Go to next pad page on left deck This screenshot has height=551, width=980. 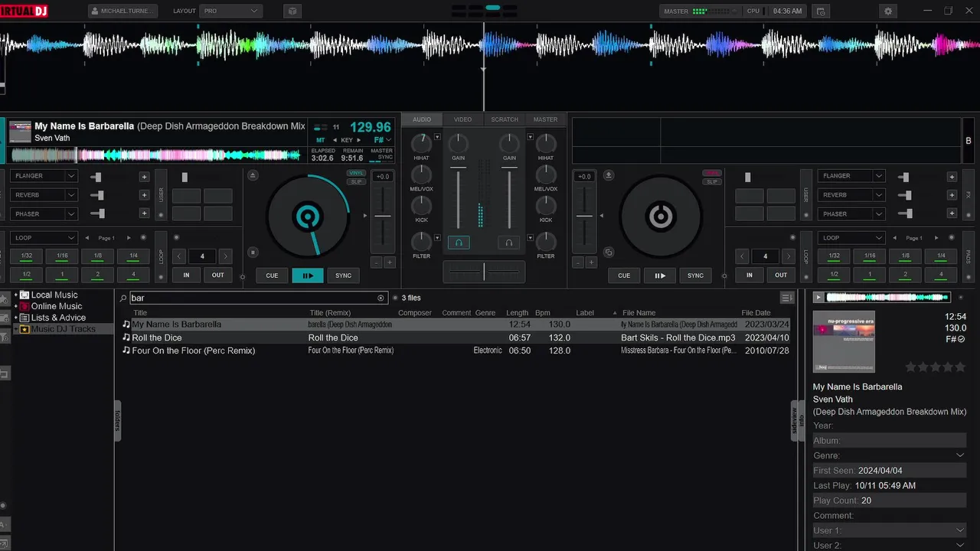tap(129, 238)
